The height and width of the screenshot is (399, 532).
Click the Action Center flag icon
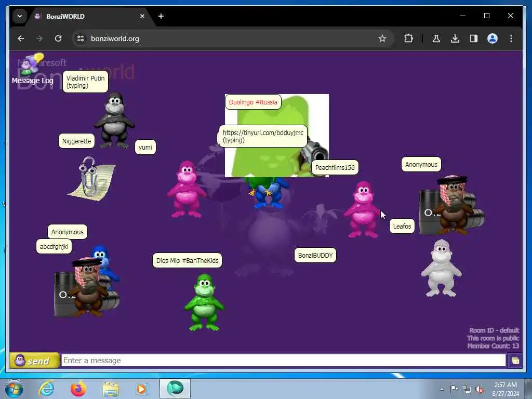click(454, 389)
